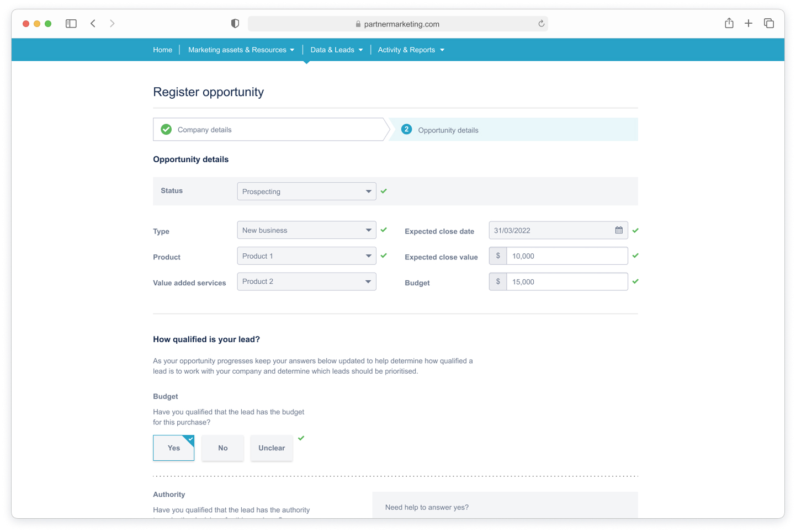Click the browser forward arrow
Viewport: 796px width, 532px height.
112,24
